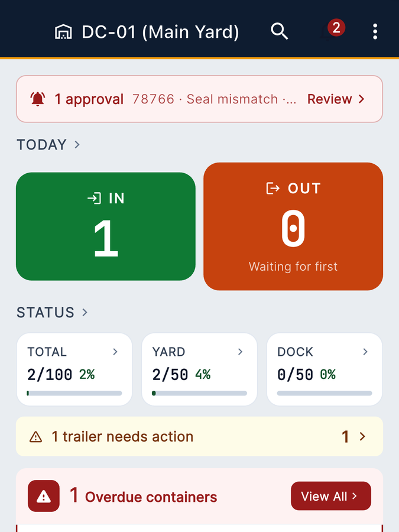Open DOCK card chevron
This screenshot has height=532, width=399.
pos(365,352)
